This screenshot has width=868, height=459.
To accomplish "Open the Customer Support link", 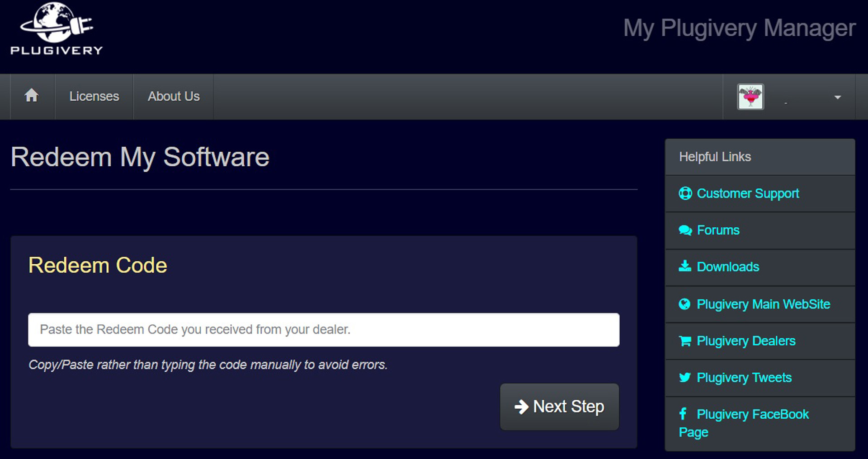I will pos(748,193).
